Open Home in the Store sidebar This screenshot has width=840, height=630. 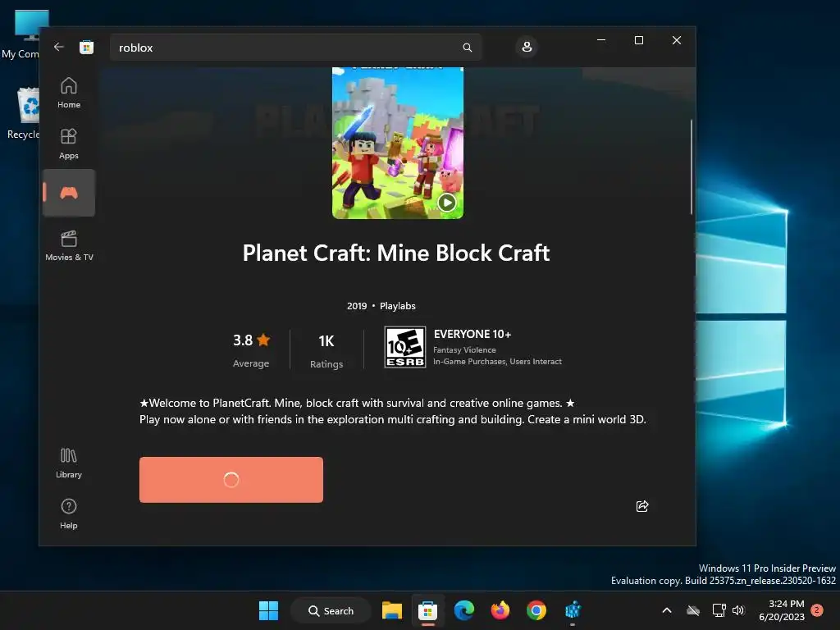click(69, 93)
